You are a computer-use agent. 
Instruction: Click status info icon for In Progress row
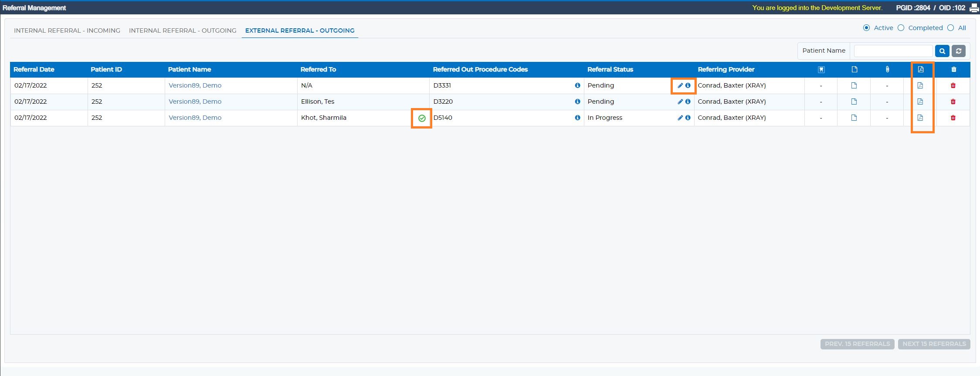click(x=688, y=118)
